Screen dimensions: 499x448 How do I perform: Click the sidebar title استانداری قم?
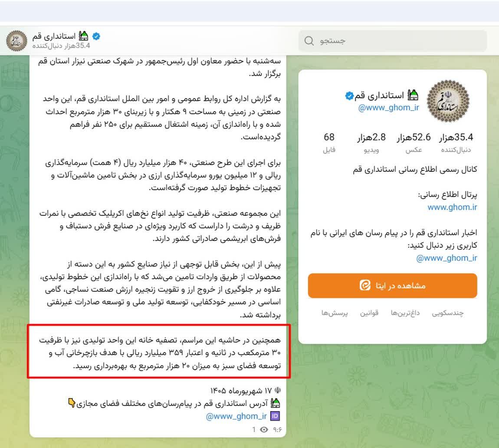coord(379,95)
